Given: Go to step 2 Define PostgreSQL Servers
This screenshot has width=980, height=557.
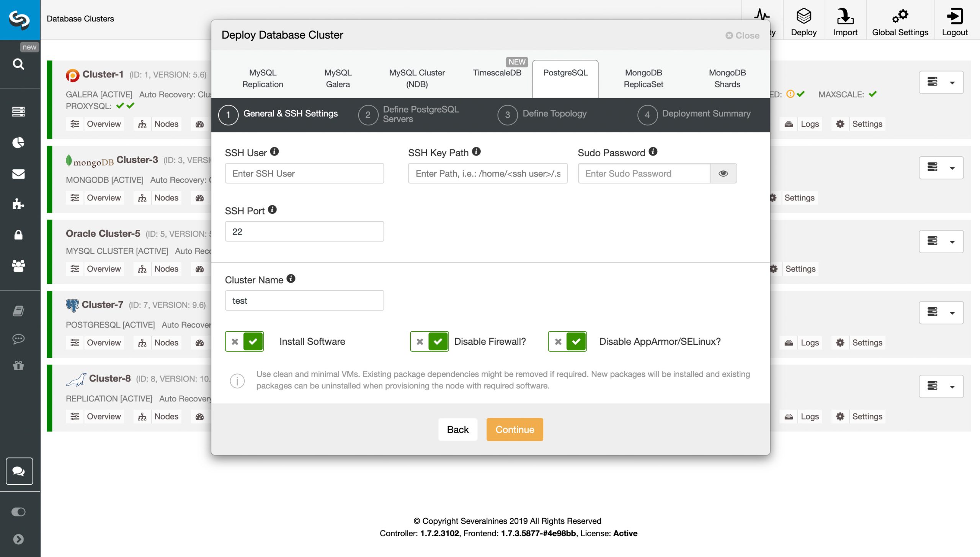Looking at the screenshot, I should pos(408,114).
